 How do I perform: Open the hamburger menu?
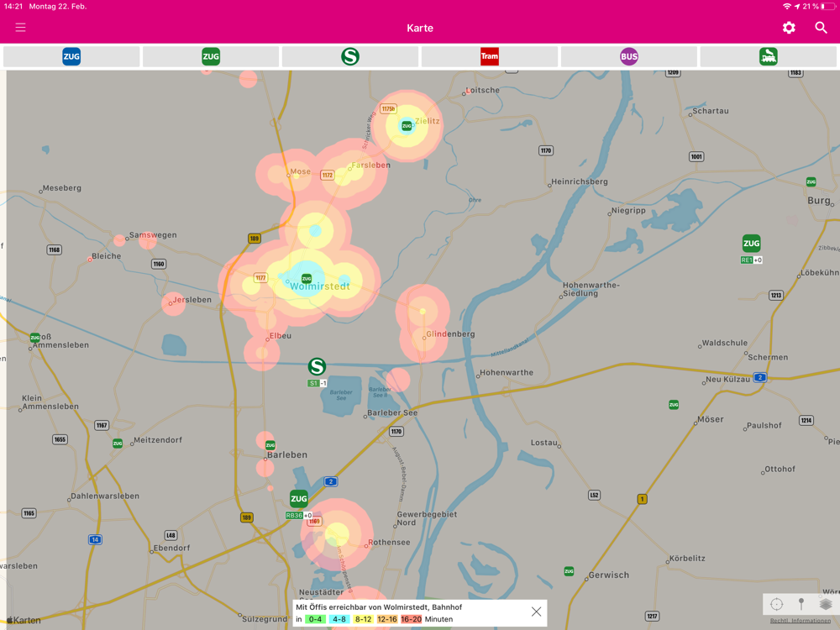coord(20,28)
